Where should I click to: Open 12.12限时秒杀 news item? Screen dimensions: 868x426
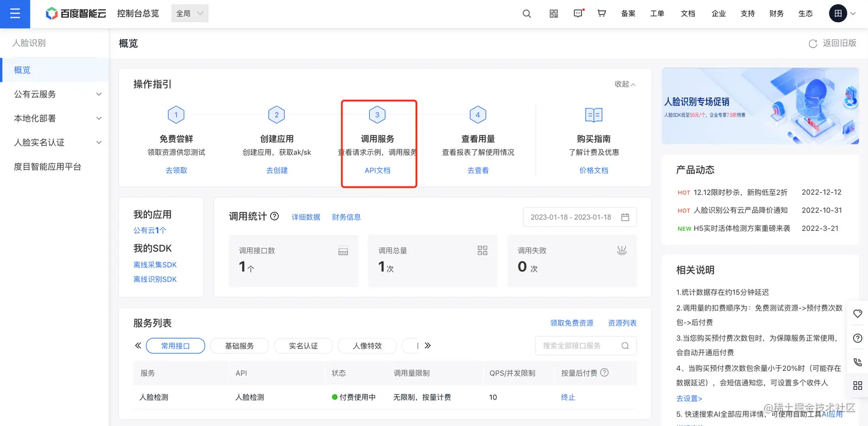[x=741, y=192]
